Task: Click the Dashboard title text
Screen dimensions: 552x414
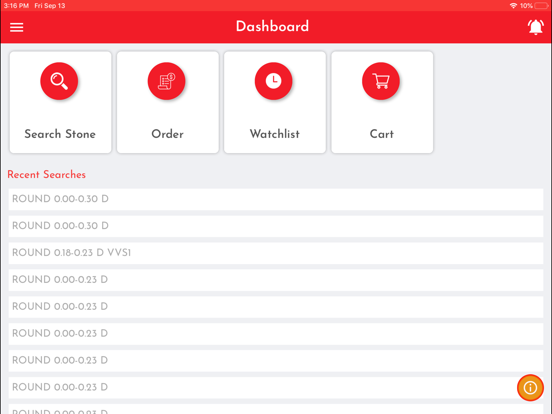Action: pyautogui.click(x=272, y=26)
